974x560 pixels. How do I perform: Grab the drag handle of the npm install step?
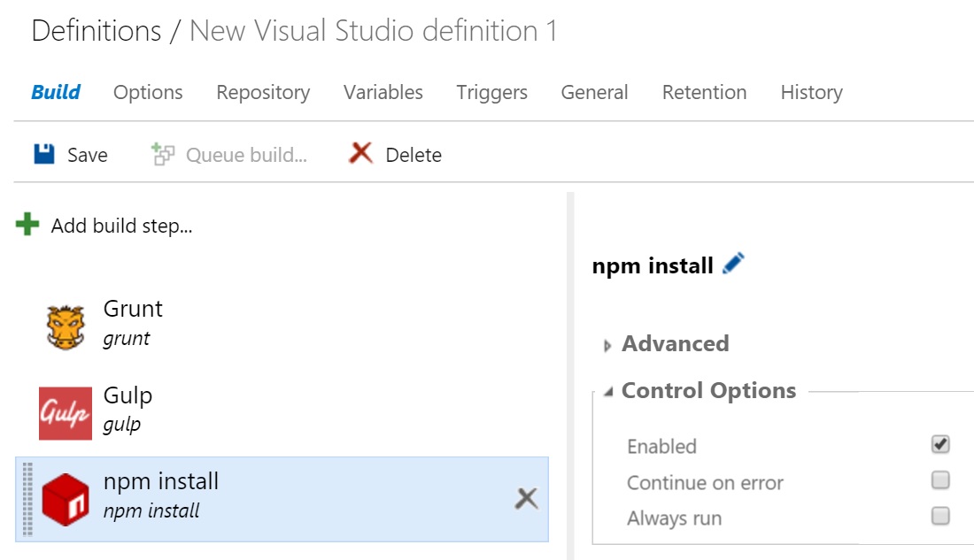27,499
